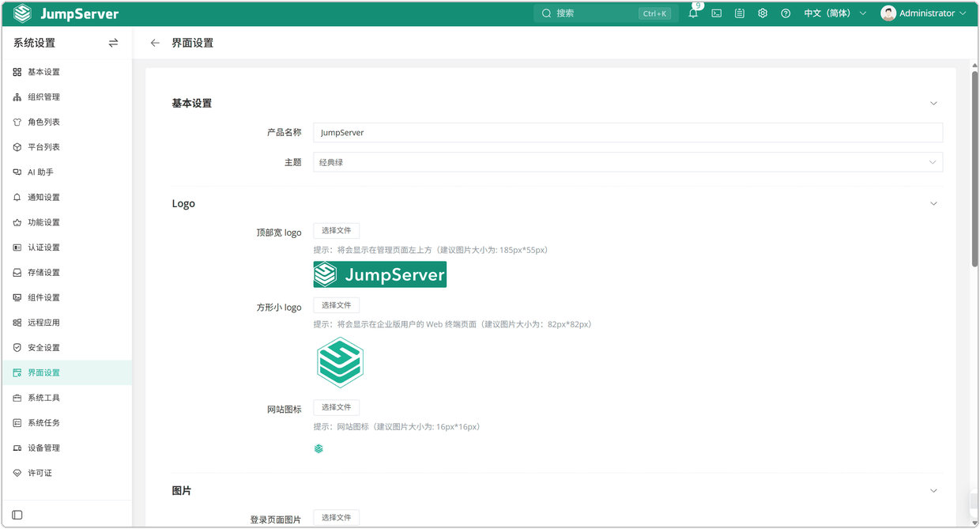Click the switch view arrows beside 系统设置
Image resolution: width=980 pixels, height=529 pixels.
pos(113,43)
